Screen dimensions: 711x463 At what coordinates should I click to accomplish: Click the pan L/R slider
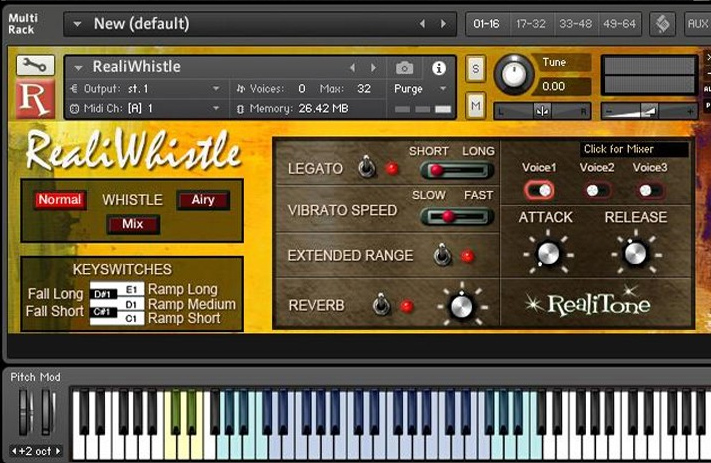(x=542, y=111)
